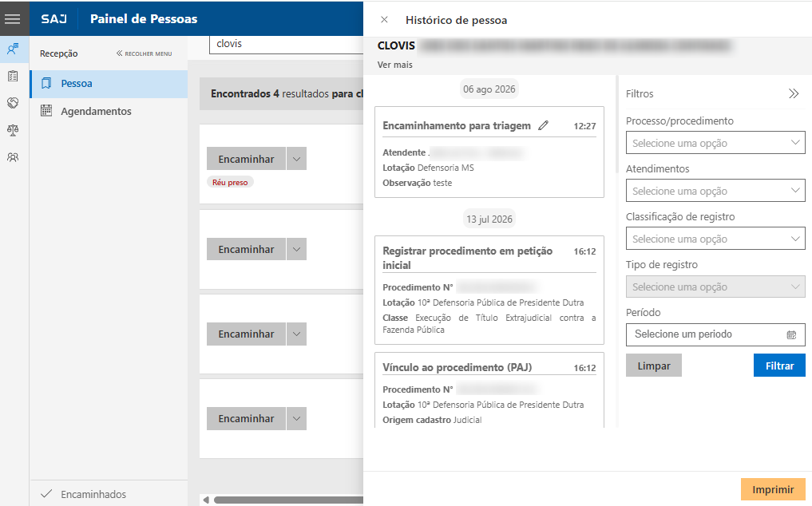812x506 pixels.
Task: Open the justice scales sidebar icon
Action: (x=13, y=130)
